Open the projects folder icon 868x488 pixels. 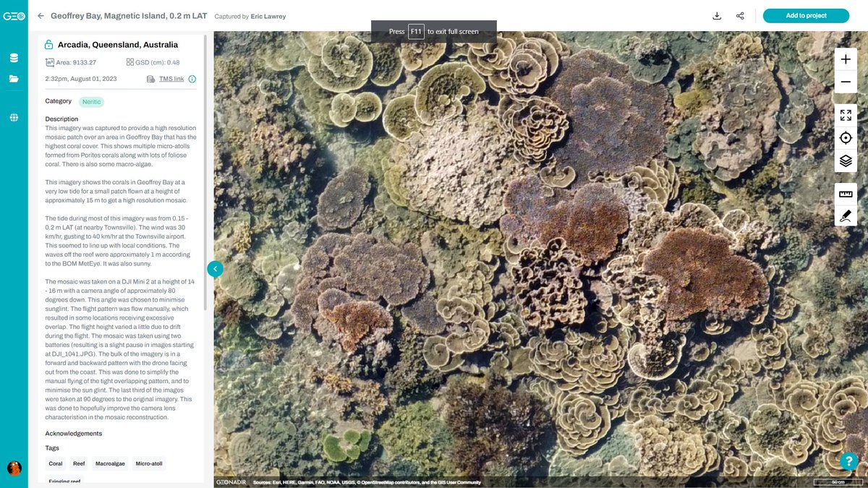[x=14, y=79]
